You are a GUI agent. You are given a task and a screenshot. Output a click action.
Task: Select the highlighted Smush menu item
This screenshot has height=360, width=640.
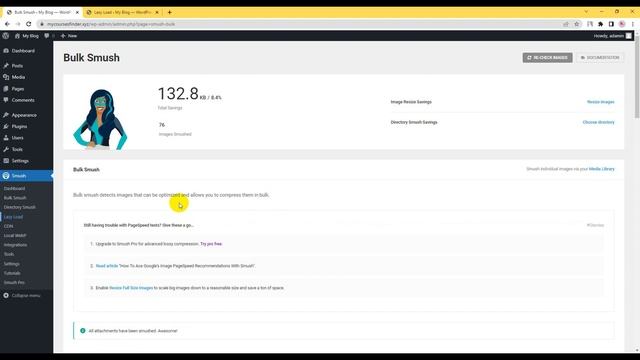tap(26, 176)
